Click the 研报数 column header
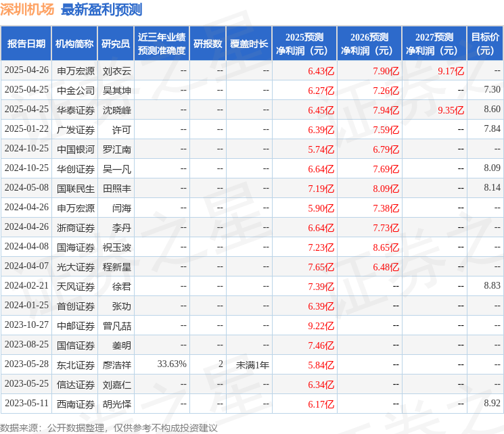This screenshot has width=504, height=434. [x=208, y=44]
